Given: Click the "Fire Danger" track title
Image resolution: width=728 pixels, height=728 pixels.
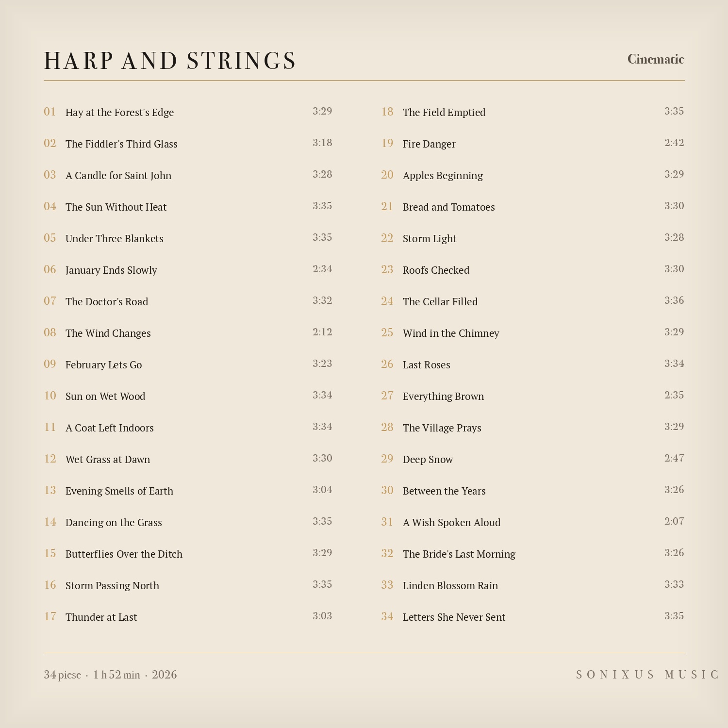Looking at the screenshot, I should 429,144.
